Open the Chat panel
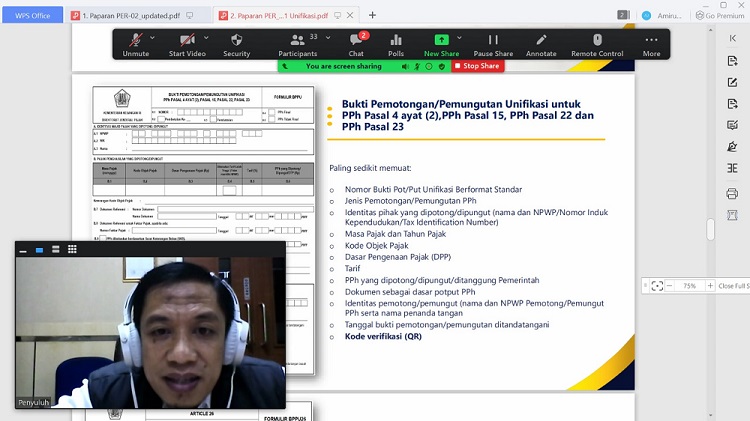This screenshot has height=421, width=750. pyautogui.click(x=356, y=44)
